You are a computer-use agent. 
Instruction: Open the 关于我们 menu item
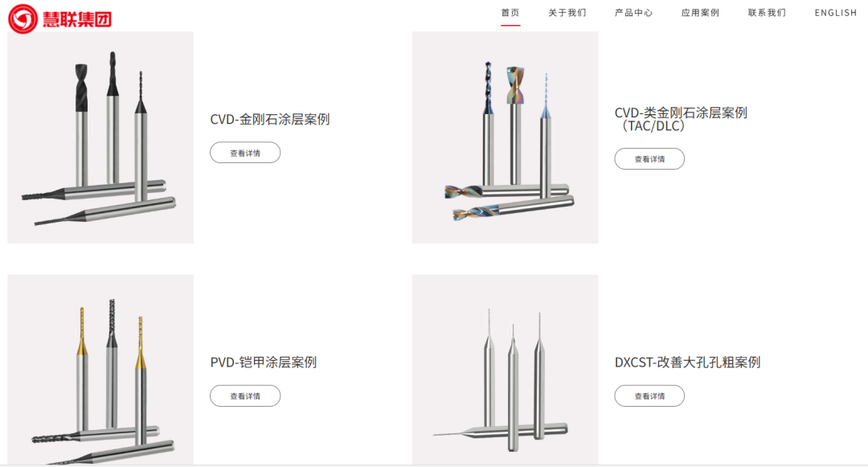(x=567, y=13)
